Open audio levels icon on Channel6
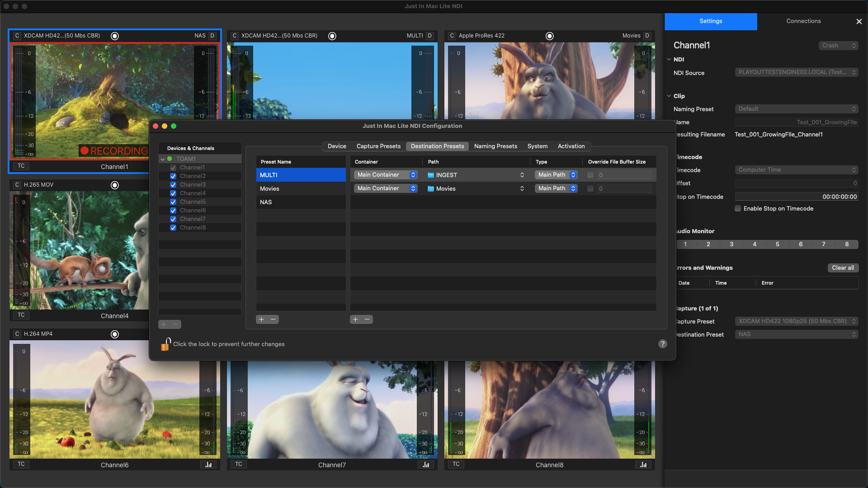 coord(208,465)
